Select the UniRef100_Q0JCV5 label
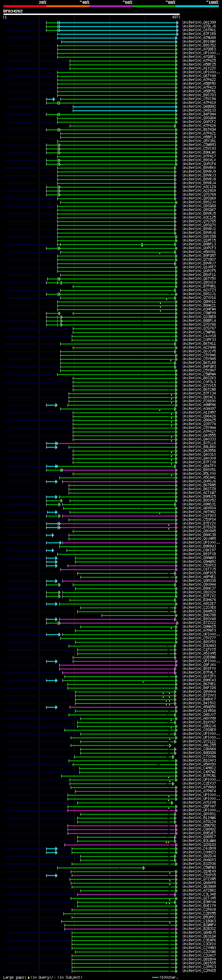 click(x=199, y=351)
